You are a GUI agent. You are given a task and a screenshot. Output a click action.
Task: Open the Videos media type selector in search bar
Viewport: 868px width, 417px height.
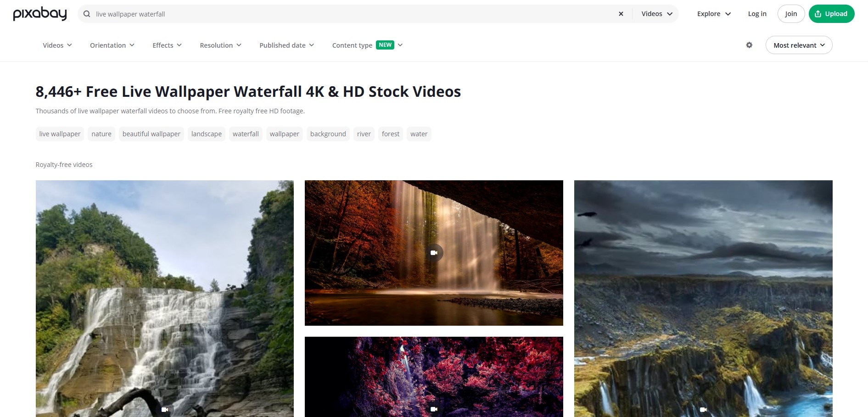coord(655,14)
